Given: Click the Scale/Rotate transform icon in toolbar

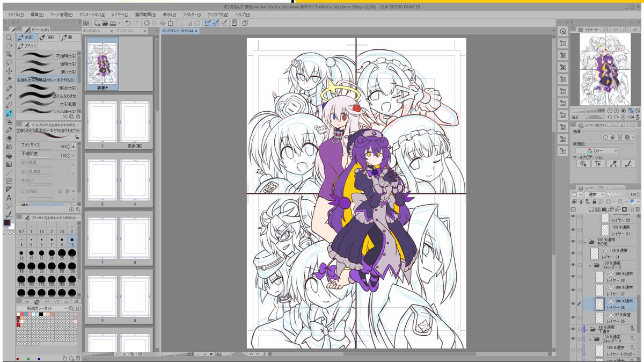Looking at the screenshot, I should tap(171, 23).
